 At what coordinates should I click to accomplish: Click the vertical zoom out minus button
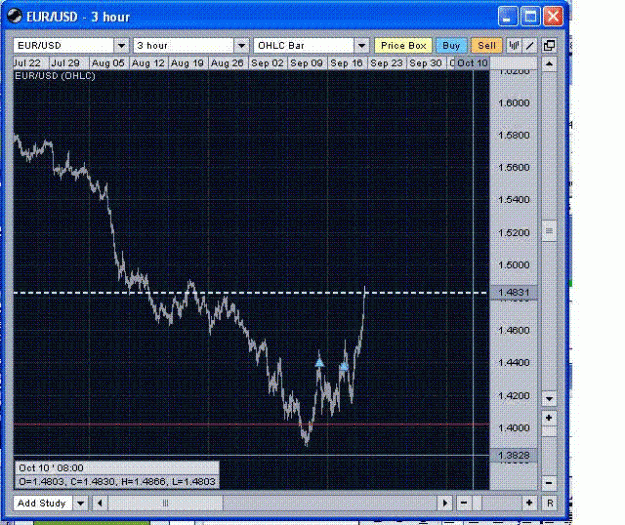point(549,483)
